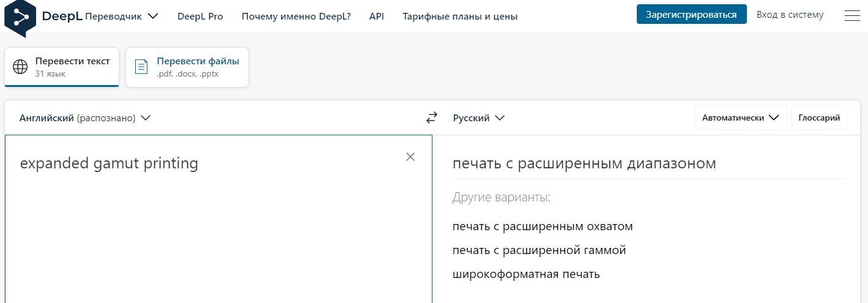Click the globe icon in Перевести текст
Viewport: 868px width, 303px height.
pos(20,67)
